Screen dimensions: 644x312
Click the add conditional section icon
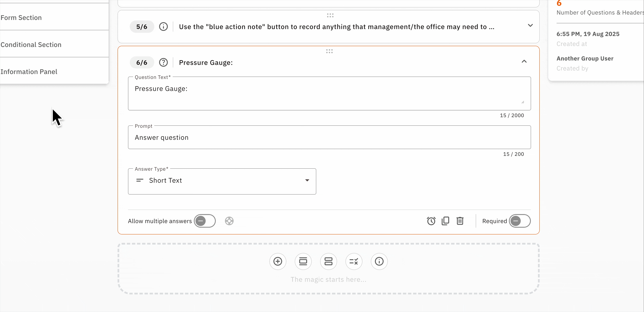tap(354, 261)
